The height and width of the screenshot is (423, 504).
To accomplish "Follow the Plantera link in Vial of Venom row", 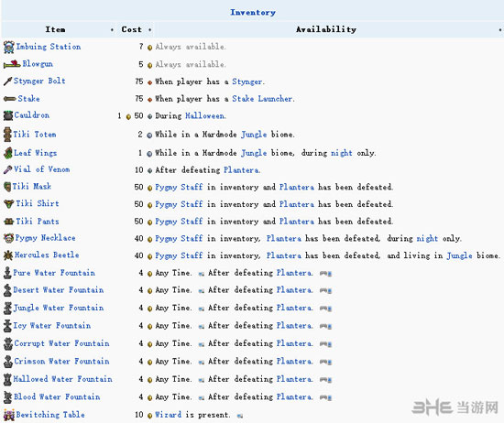I will click(241, 170).
